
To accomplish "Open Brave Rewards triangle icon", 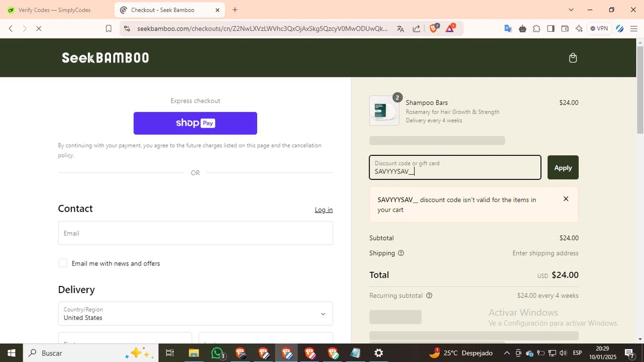I will [450, 28].
